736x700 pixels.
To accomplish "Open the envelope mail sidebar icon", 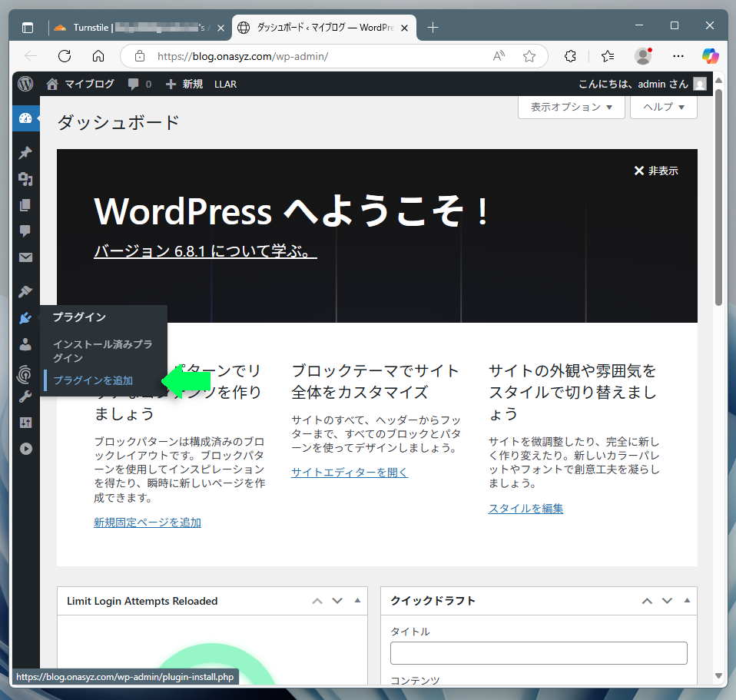I will click(25, 257).
